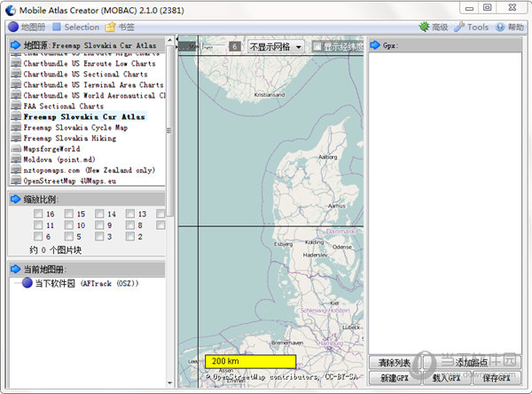Enable zoom level 9 checkbox
The image size is (532, 394).
pyautogui.click(x=99, y=225)
